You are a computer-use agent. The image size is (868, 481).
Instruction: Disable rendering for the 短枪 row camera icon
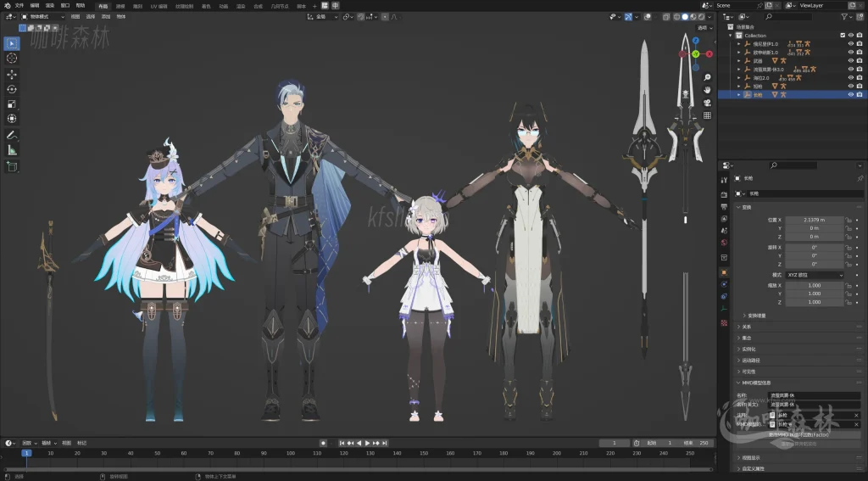coord(860,87)
